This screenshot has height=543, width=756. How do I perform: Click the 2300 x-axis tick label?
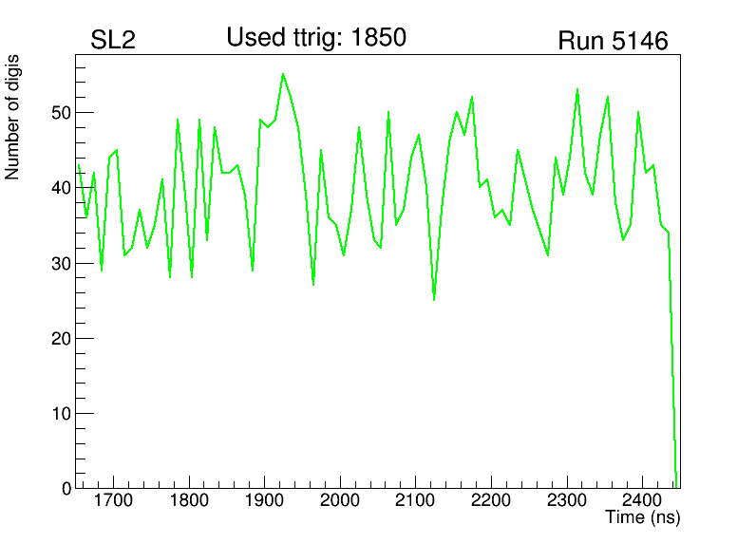coord(566,500)
